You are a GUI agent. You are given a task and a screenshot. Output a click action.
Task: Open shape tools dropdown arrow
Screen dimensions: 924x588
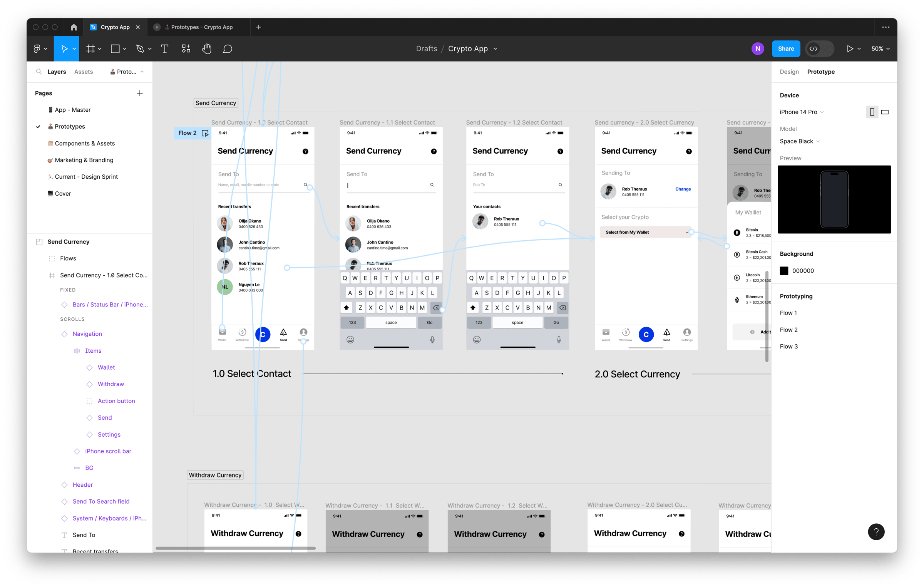pos(125,49)
